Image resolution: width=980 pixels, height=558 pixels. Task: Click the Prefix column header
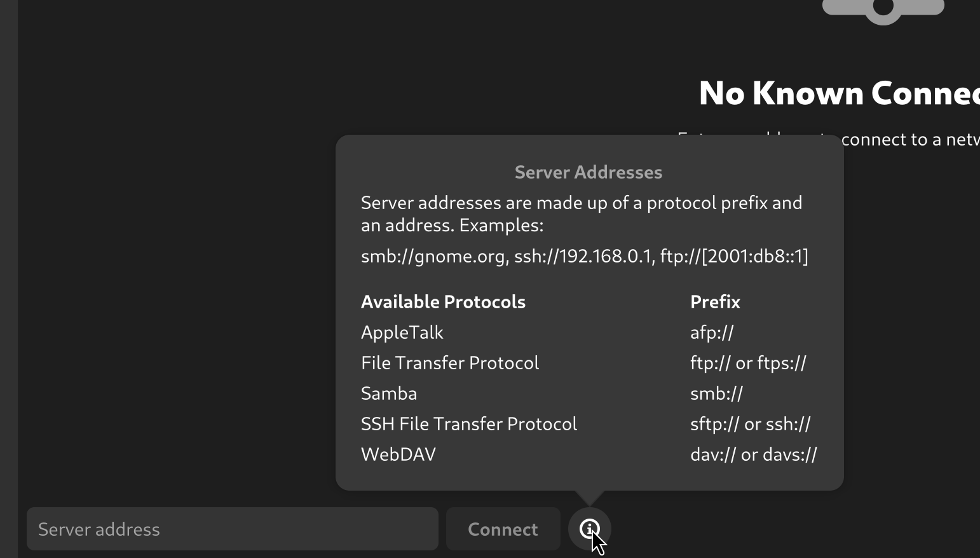(715, 302)
